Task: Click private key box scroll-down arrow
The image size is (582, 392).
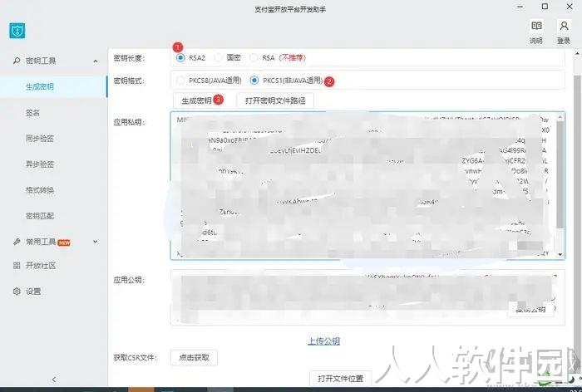Action: click(560, 254)
